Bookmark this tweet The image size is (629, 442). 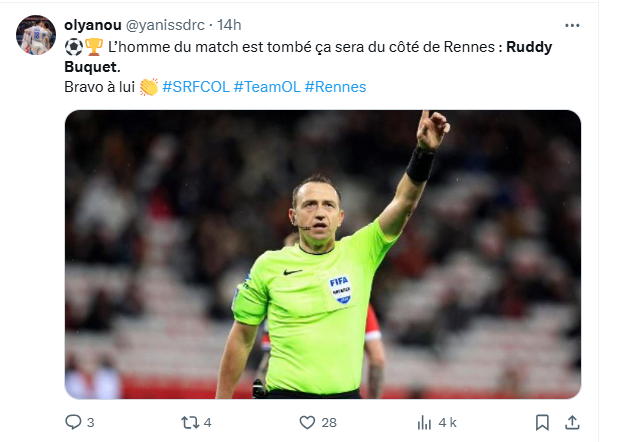(x=542, y=422)
